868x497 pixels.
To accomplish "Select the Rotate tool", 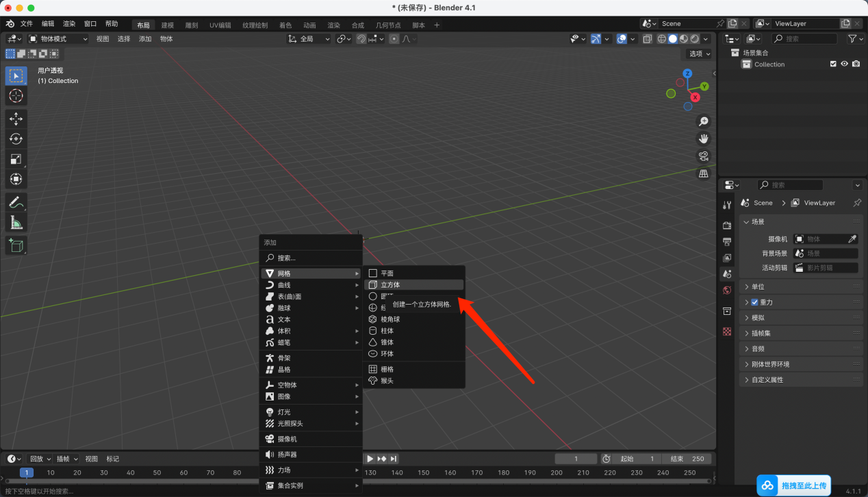I will tap(16, 139).
